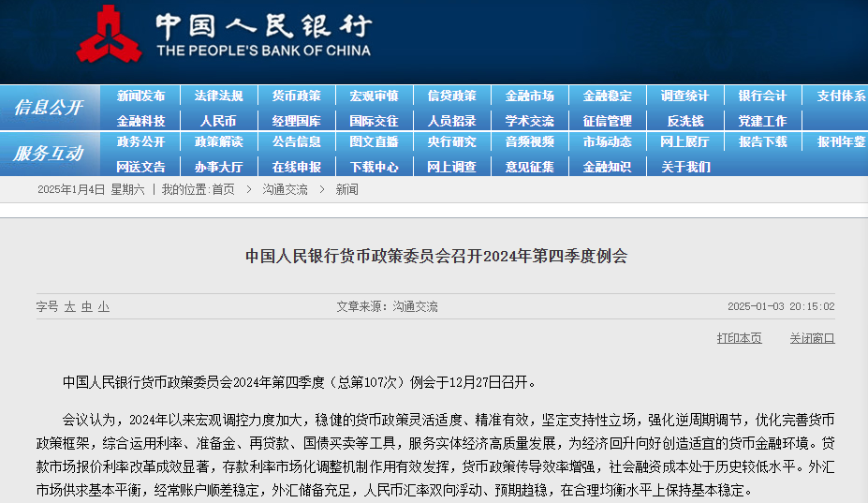Click the article title 中国人民银行货币政策委员会召开2024年第四季度例会
The image size is (868, 503).
coord(436,256)
